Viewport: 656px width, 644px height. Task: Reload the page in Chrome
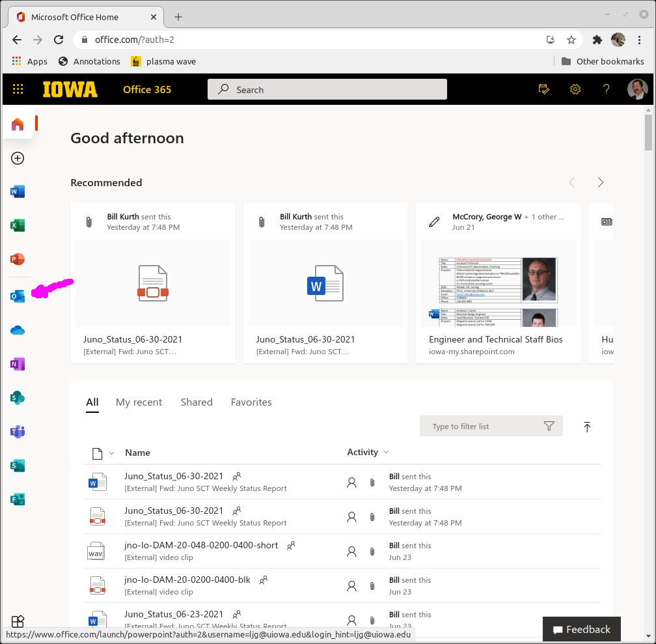[x=59, y=40]
